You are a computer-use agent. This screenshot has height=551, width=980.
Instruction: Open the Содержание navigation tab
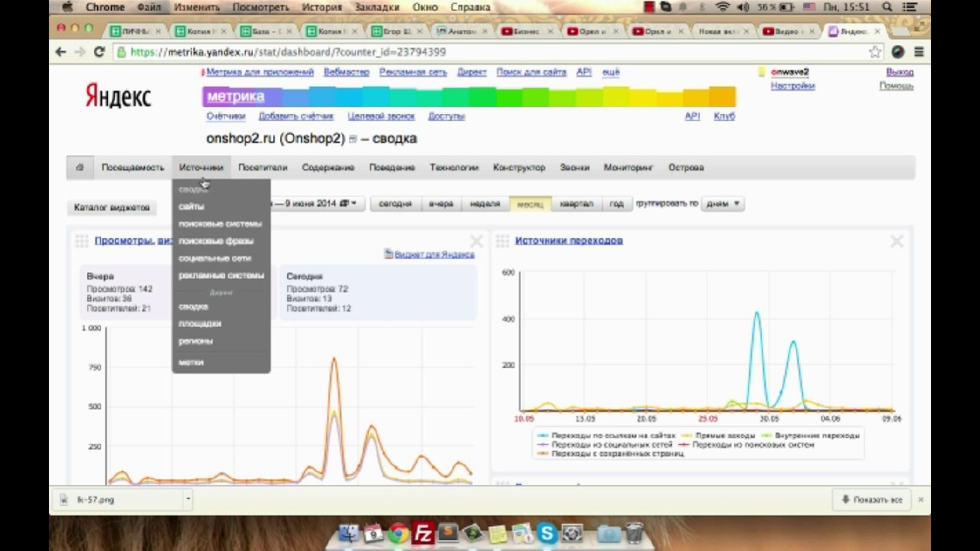point(328,168)
